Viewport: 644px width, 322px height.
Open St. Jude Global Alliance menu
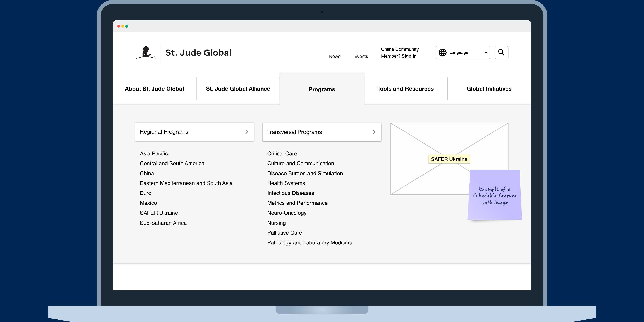(x=238, y=89)
